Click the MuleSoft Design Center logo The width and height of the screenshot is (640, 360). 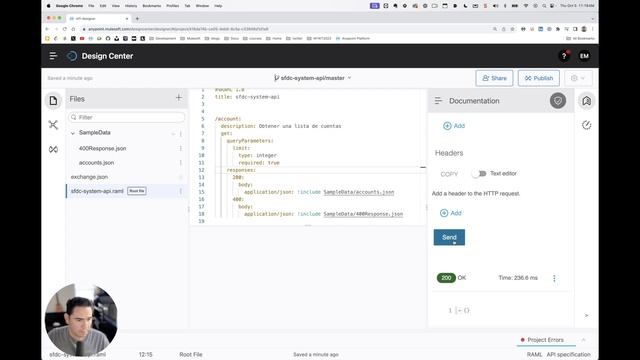(x=72, y=56)
